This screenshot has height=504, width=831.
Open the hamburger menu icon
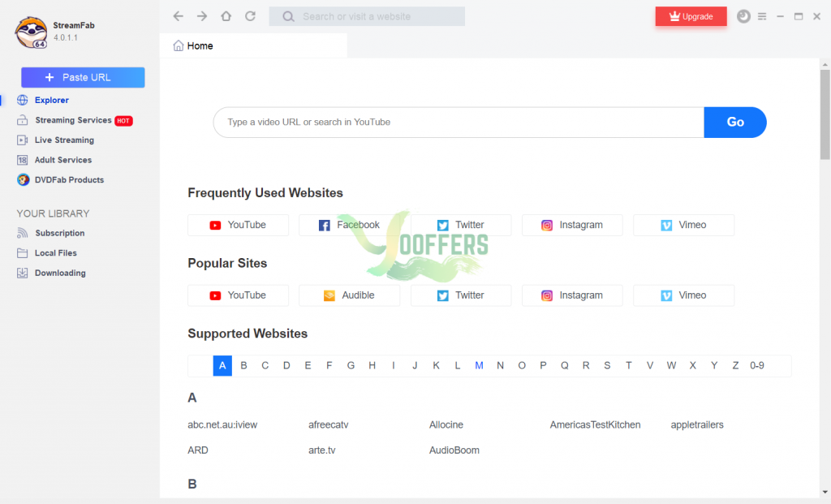pyautogui.click(x=762, y=16)
